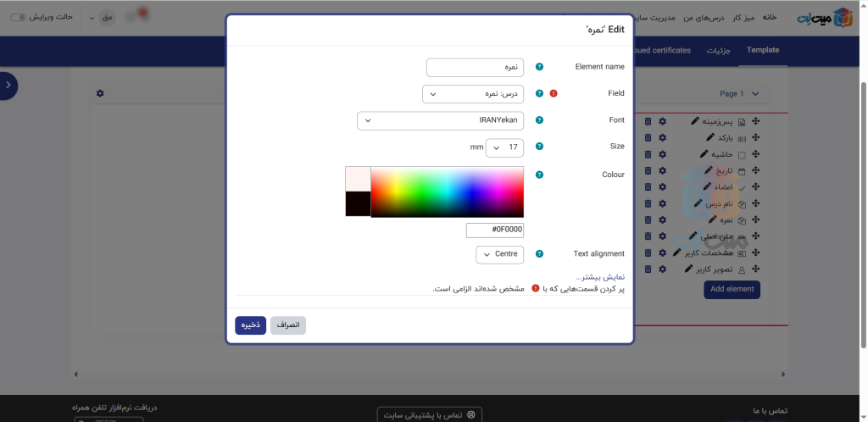Click the انصراف cancel button
The height and width of the screenshot is (422, 868).
point(288,325)
